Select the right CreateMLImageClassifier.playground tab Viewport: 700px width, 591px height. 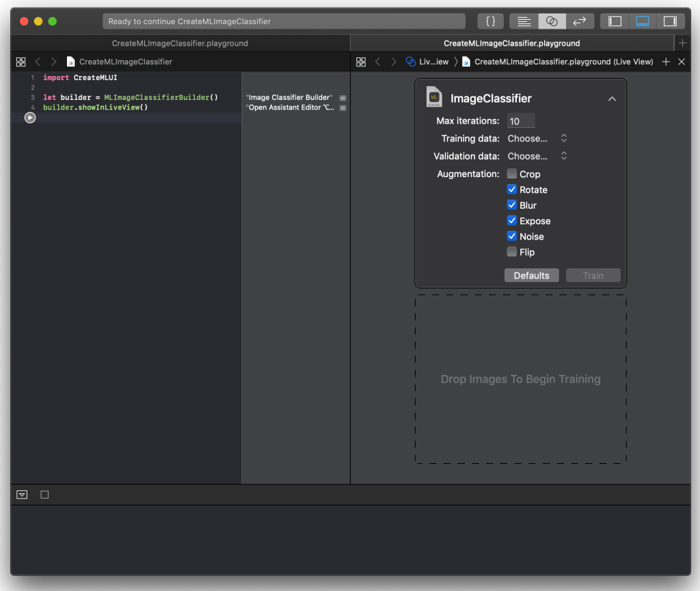coord(511,43)
